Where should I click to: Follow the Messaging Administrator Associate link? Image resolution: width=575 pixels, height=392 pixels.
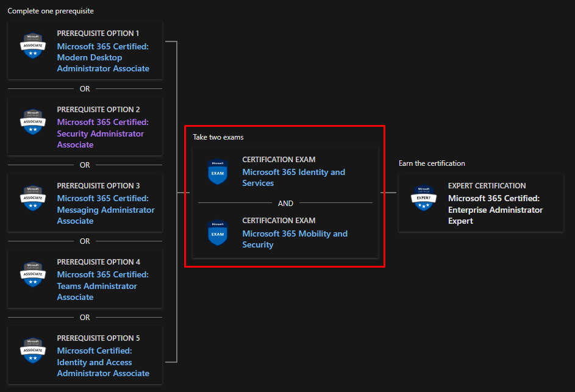click(x=105, y=210)
